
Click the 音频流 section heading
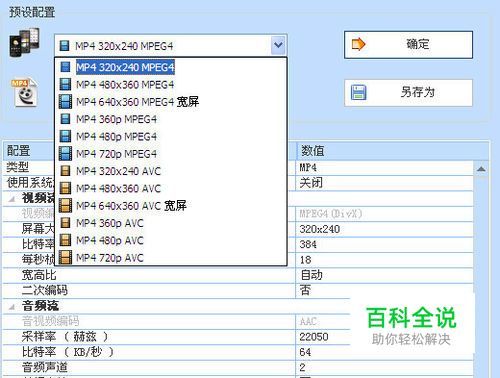click(40, 306)
